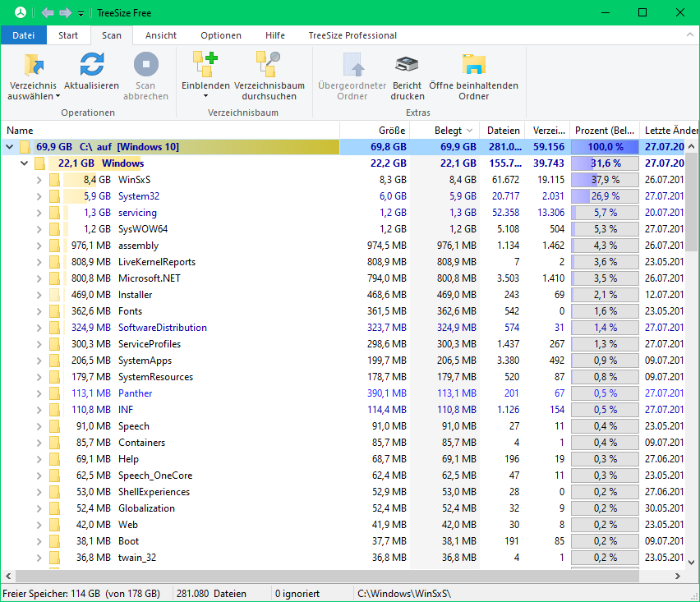This screenshot has height=602, width=700.
Task: Click folder icon of the Fonts row
Action: click(x=54, y=311)
